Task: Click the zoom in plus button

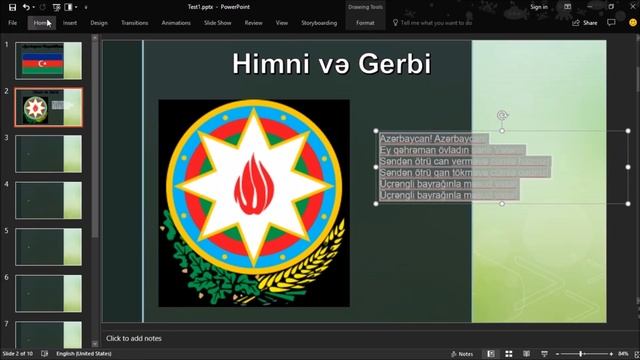Action: tap(611, 354)
